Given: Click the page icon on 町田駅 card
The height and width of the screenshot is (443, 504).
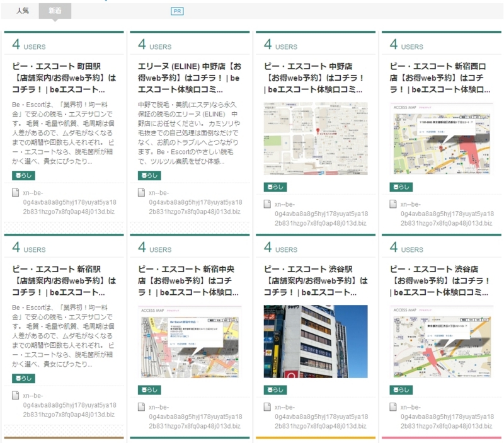Looking at the screenshot, I should pos(15,193).
